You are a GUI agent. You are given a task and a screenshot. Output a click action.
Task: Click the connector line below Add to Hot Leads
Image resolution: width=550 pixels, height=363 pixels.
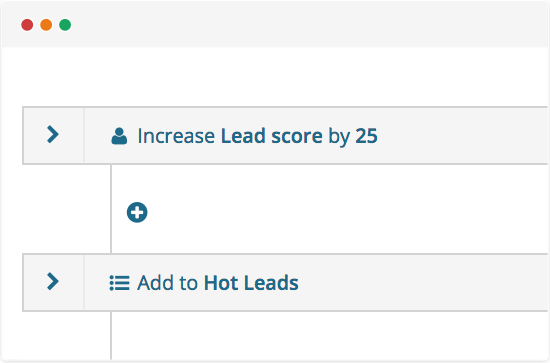click(x=111, y=335)
